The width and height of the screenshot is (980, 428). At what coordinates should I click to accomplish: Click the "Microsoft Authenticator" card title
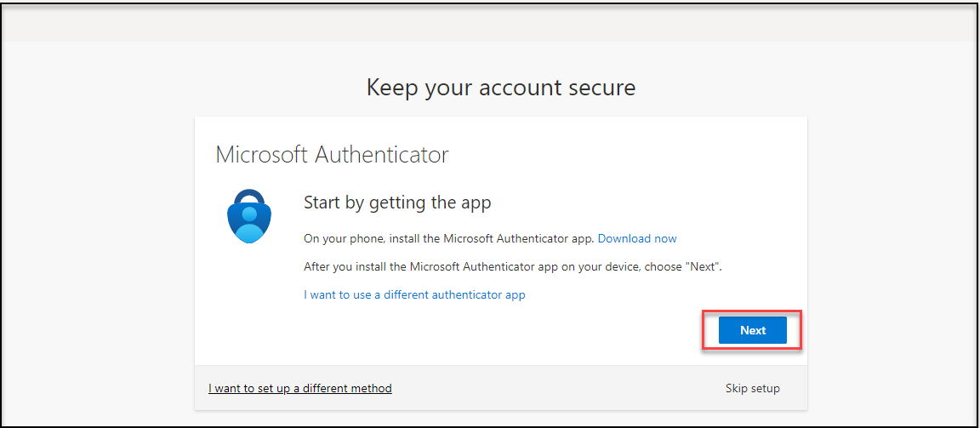coord(332,155)
